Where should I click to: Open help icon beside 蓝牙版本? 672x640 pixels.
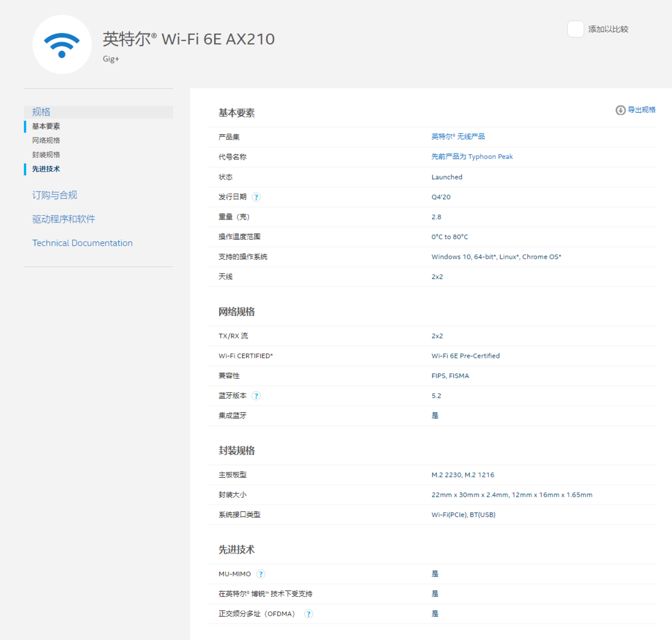coord(256,396)
